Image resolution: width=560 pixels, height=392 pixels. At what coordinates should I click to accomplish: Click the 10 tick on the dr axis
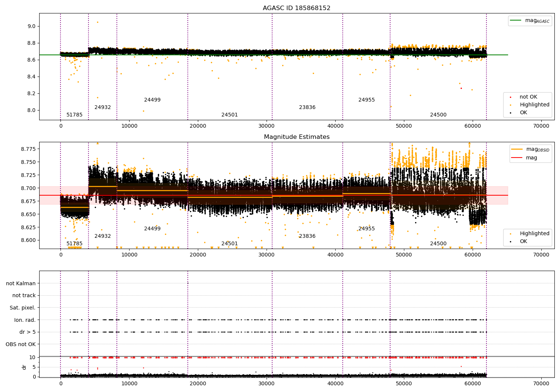pos(32,357)
